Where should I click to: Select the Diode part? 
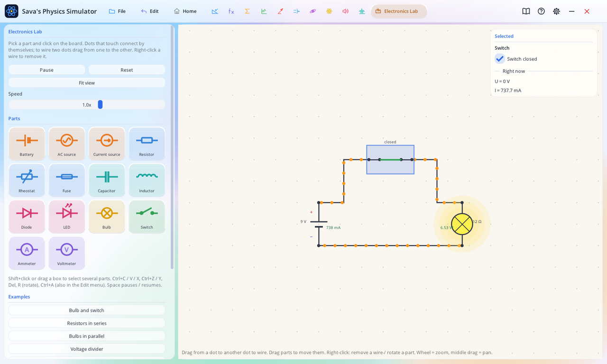pyautogui.click(x=27, y=217)
